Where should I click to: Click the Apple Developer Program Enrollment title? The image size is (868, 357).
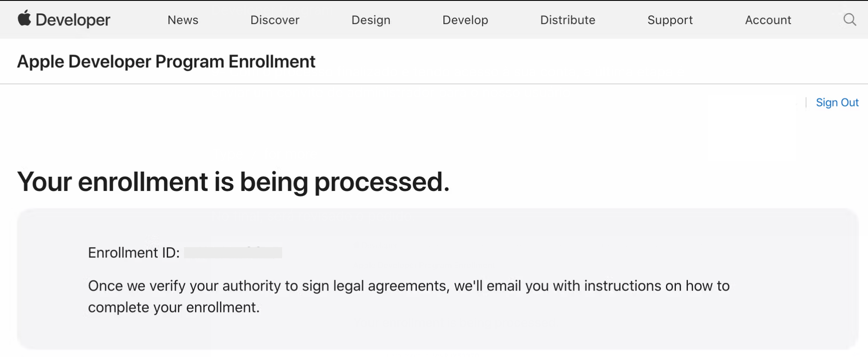pyautogui.click(x=166, y=62)
